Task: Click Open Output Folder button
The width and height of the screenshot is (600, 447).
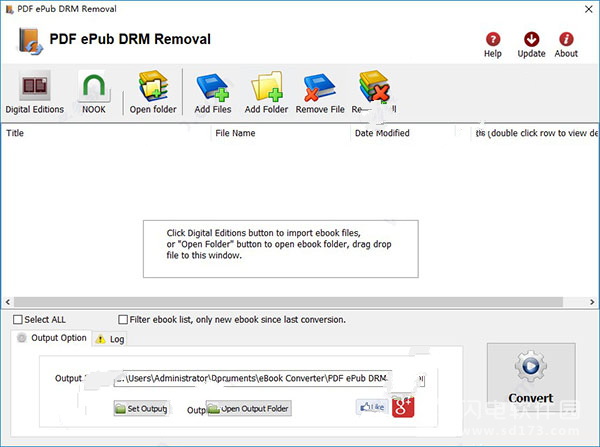Action: point(249,408)
